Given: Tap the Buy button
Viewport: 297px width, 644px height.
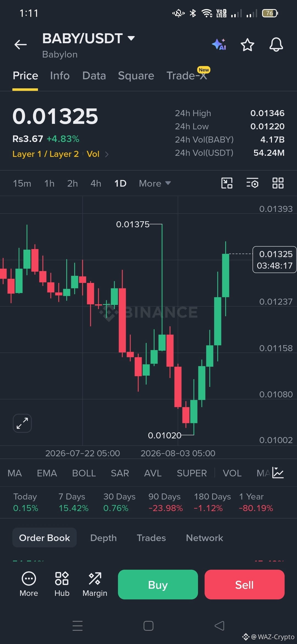Looking at the screenshot, I should click(x=158, y=585).
